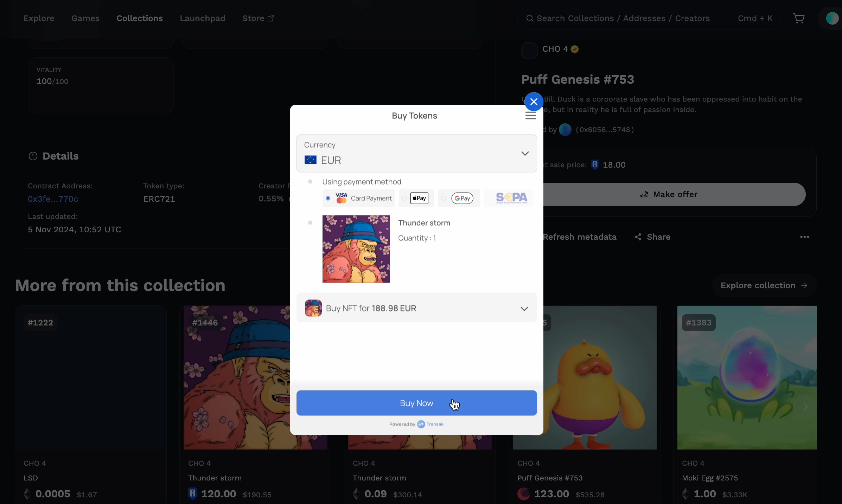Click Explore collection button
842x504 pixels.
click(764, 285)
